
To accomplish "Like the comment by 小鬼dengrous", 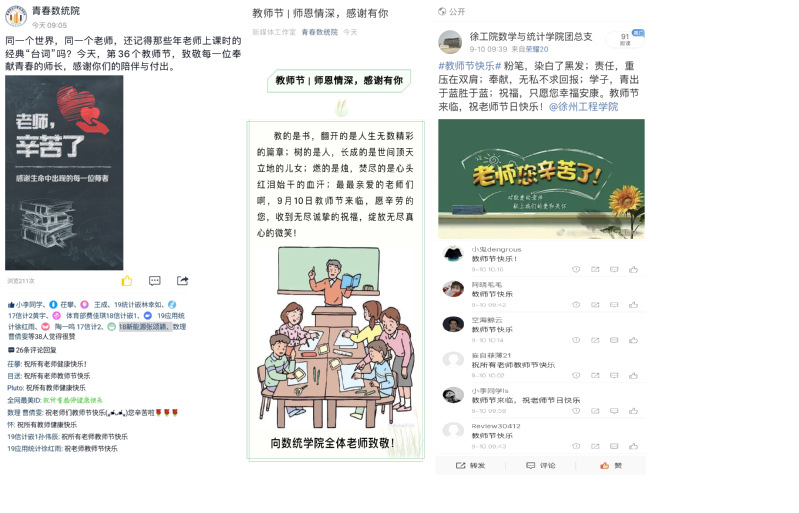I will (633, 269).
